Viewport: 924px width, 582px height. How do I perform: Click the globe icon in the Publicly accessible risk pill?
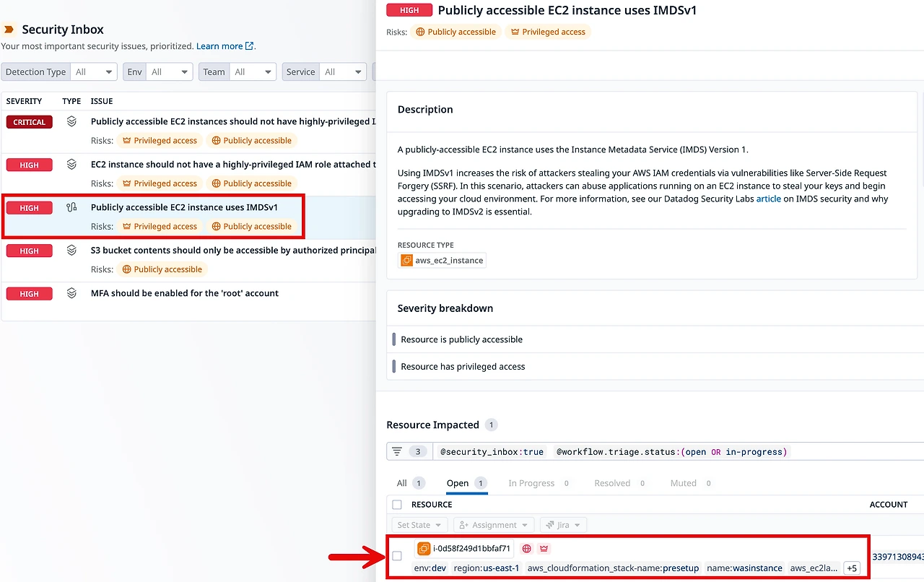click(419, 32)
